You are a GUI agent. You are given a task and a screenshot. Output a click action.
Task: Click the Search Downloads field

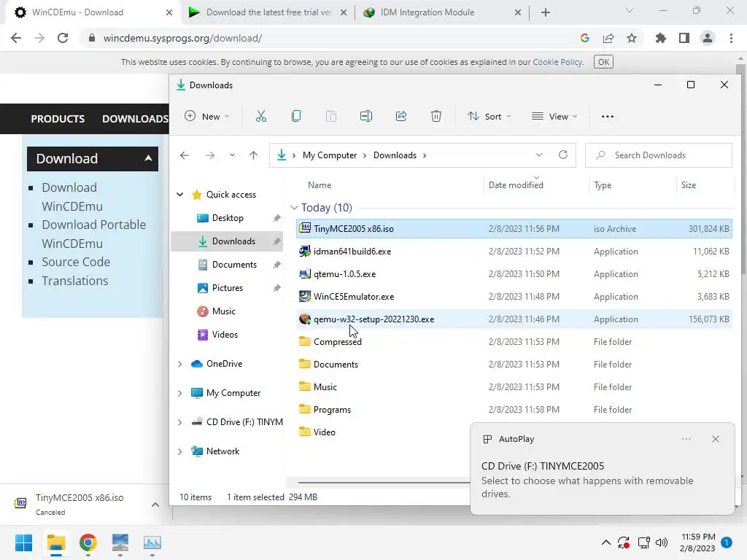(659, 155)
